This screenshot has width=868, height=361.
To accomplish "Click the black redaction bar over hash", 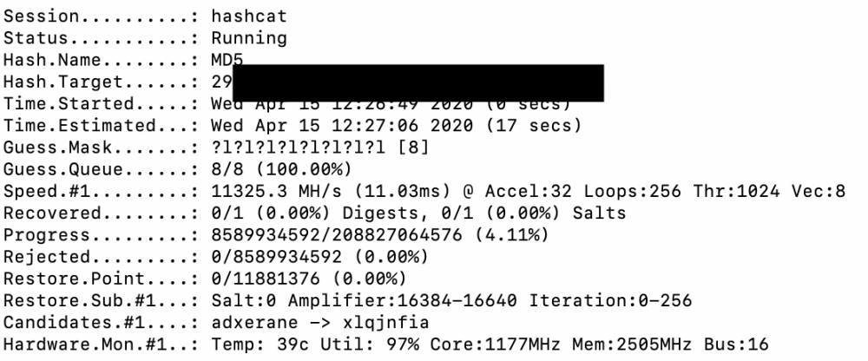I will point(418,83).
